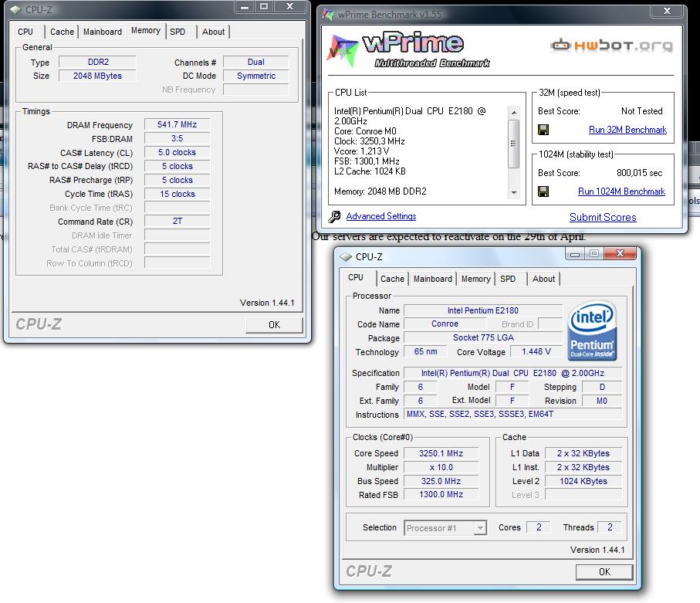Click the wPrime logo icon

pyautogui.click(x=343, y=50)
